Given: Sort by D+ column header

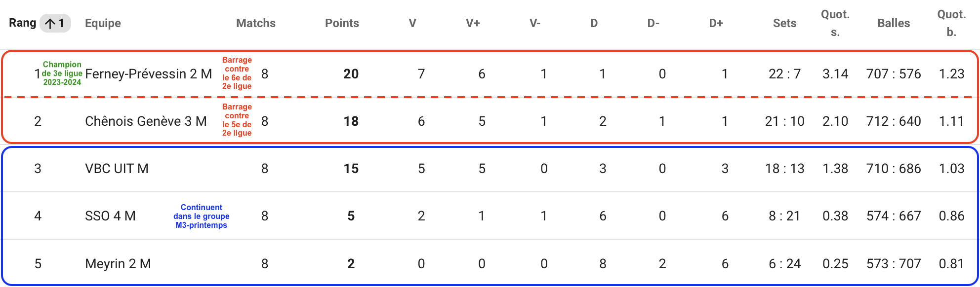Looking at the screenshot, I should coord(716,23).
